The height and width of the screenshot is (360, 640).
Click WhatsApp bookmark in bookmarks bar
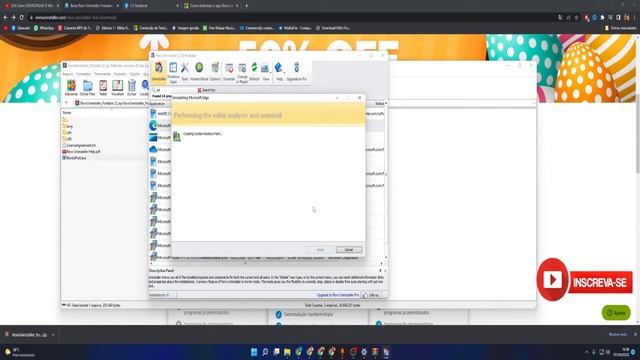44,28
